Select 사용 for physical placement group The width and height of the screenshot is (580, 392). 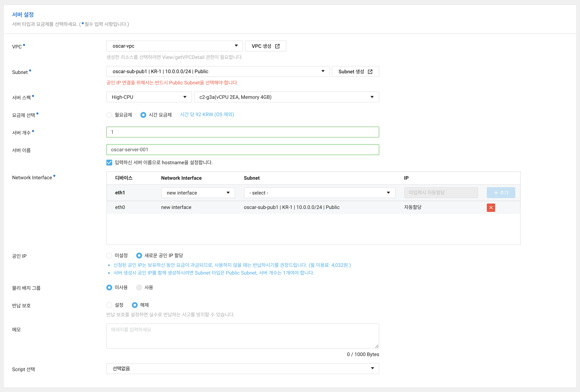[139, 288]
